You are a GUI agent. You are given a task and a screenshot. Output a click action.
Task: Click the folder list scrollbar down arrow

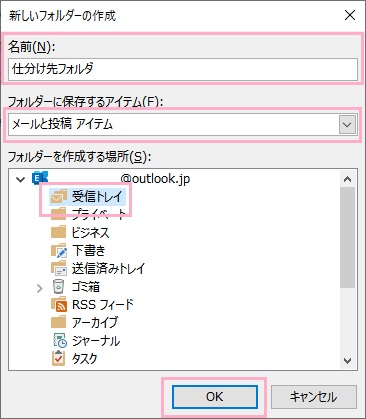[x=347, y=361]
